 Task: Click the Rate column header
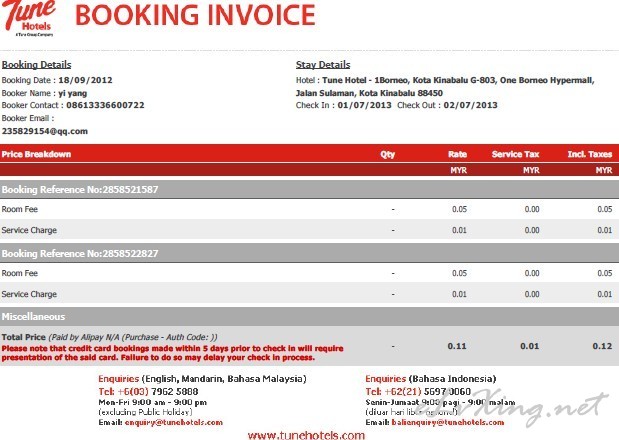coord(458,154)
